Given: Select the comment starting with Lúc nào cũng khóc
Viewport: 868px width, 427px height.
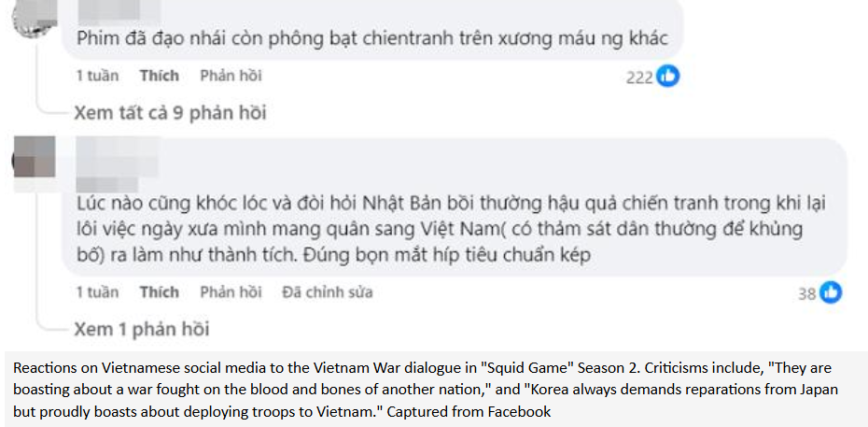Looking at the screenshot, I should pyautogui.click(x=451, y=229).
